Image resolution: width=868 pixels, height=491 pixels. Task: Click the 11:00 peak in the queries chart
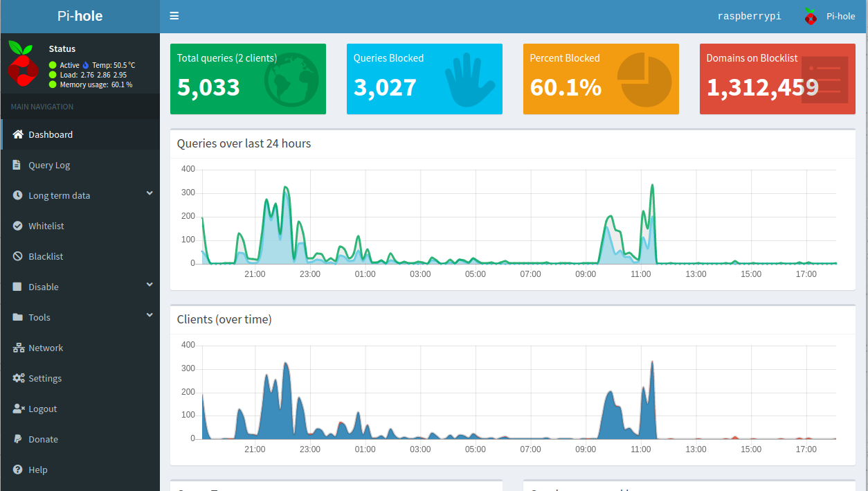point(652,186)
